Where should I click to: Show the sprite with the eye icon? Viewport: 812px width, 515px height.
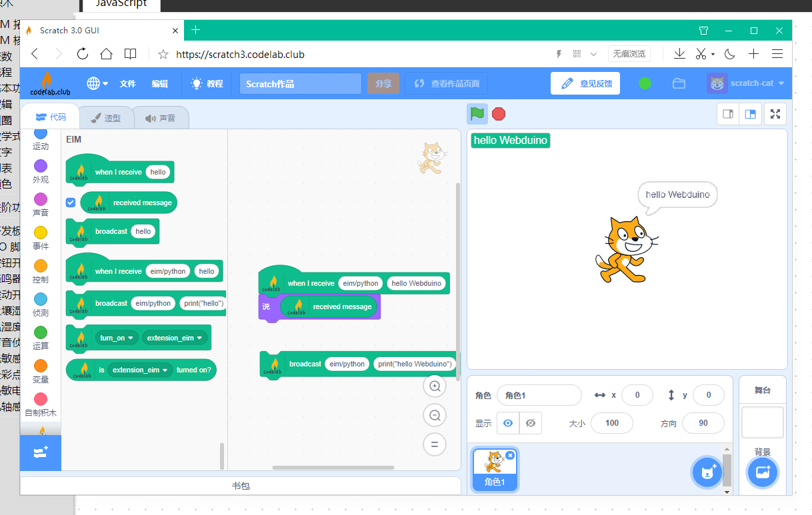pos(508,423)
